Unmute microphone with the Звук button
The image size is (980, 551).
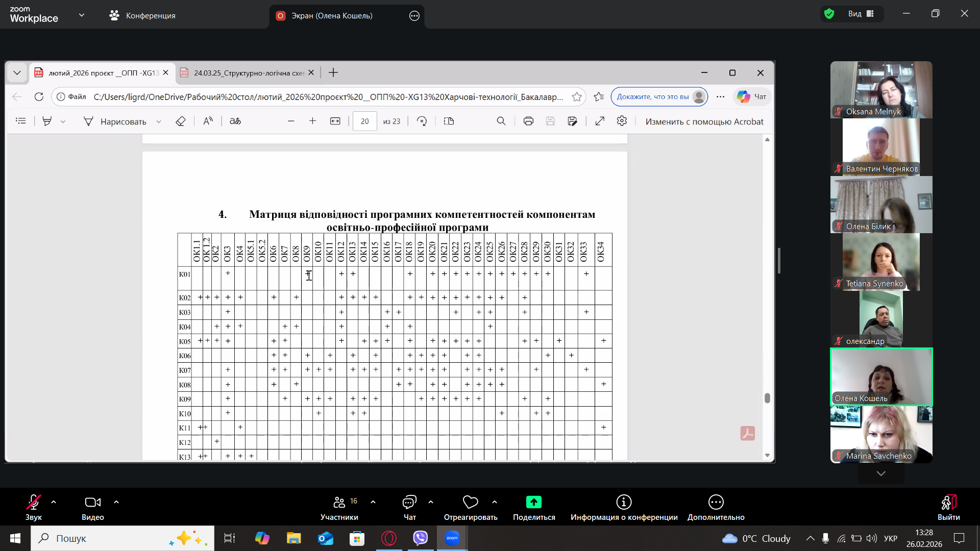pyautogui.click(x=33, y=507)
